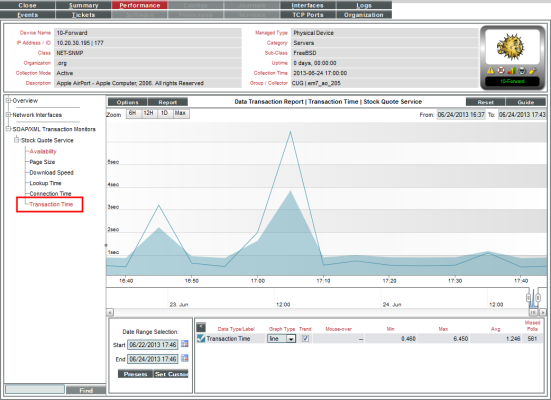This screenshot has height=400, width=551.
Task: Collapse the data legend panel arrow
Action: tap(201, 327)
